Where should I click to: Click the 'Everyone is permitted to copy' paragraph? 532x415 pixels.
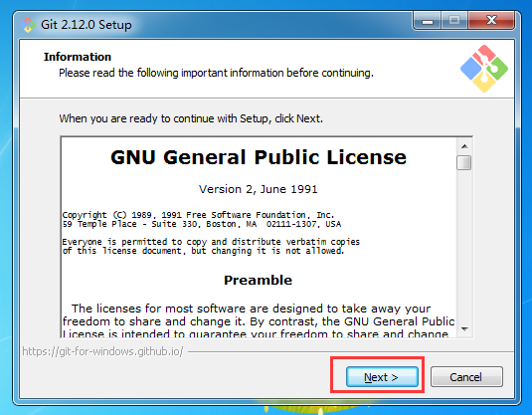point(211,246)
